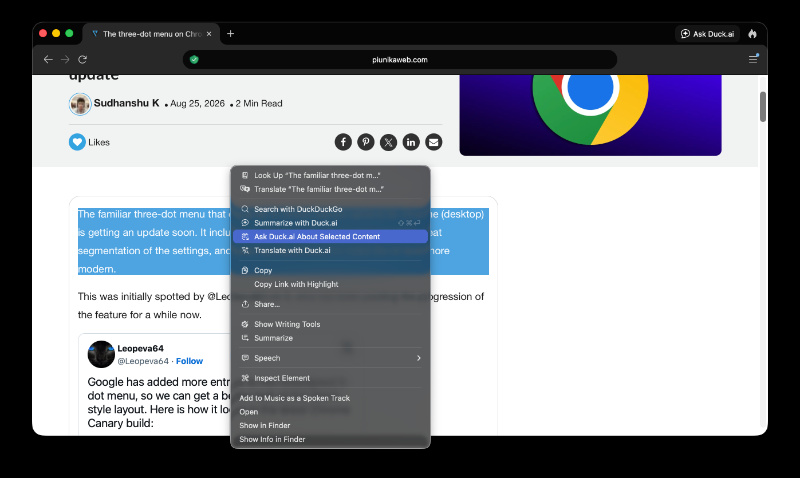This screenshot has height=478, width=800.
Task: Choose the Summarize context menu entry
Action: coord(330,338)
